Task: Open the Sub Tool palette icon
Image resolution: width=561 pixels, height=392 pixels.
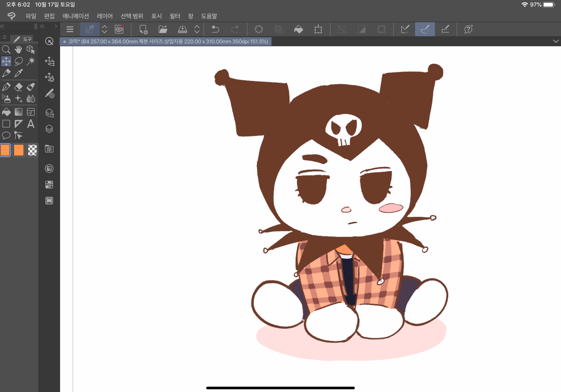Action: tap(49, 61)
